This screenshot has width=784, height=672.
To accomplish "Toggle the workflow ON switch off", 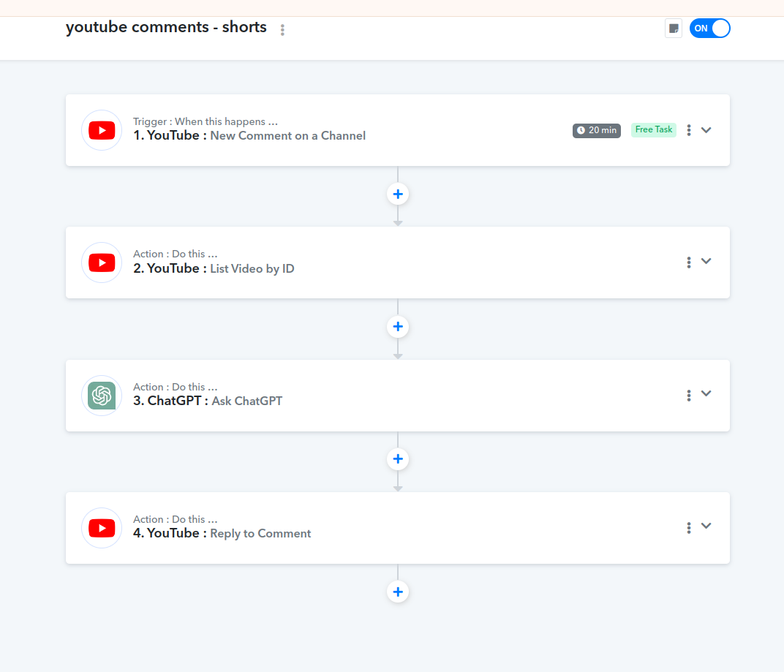I will coord(709,29).
